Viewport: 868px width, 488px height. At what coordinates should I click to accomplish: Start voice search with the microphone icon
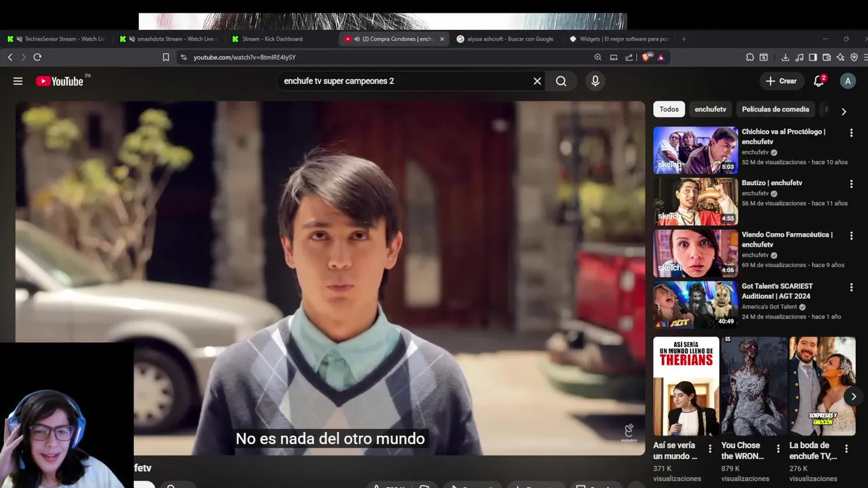point(595,81)
